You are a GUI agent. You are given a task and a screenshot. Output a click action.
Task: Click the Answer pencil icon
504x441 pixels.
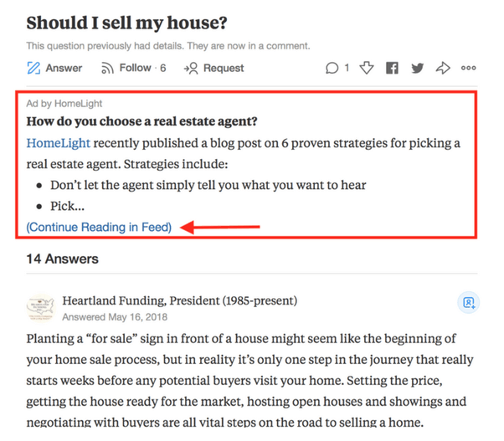tap(34, 68)
